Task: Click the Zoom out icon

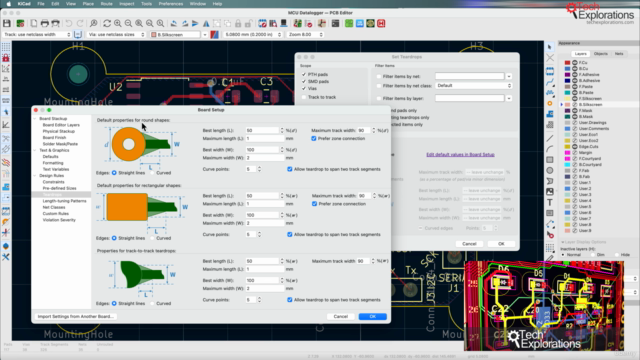Action: (x=128, y=24)
